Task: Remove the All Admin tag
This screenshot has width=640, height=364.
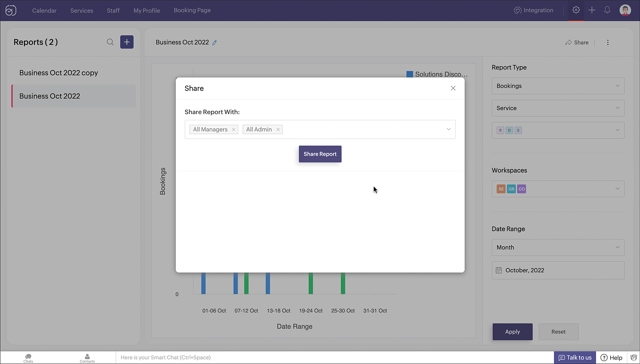Action: click(x=278, y=130)
